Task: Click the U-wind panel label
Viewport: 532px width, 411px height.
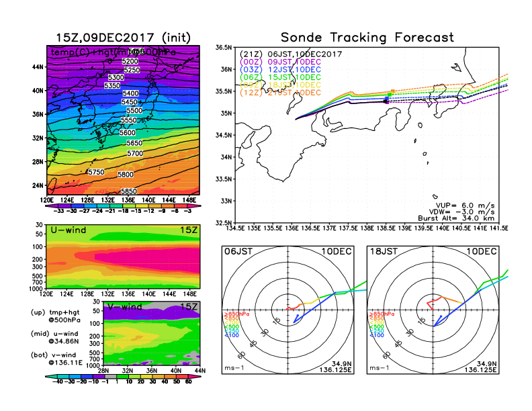Action: (71, 232)
